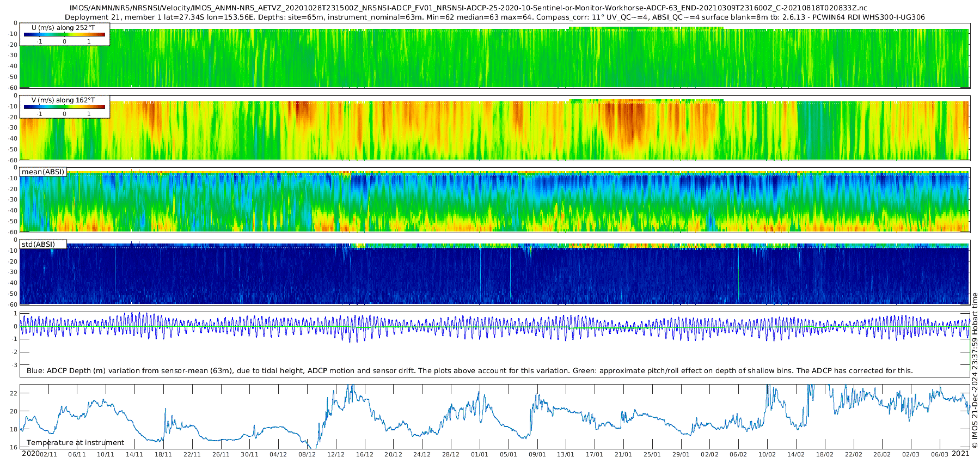Click the 2021 year label on time axis
Image resolution: width=980 pixels, height=463 pixels.
960,454
